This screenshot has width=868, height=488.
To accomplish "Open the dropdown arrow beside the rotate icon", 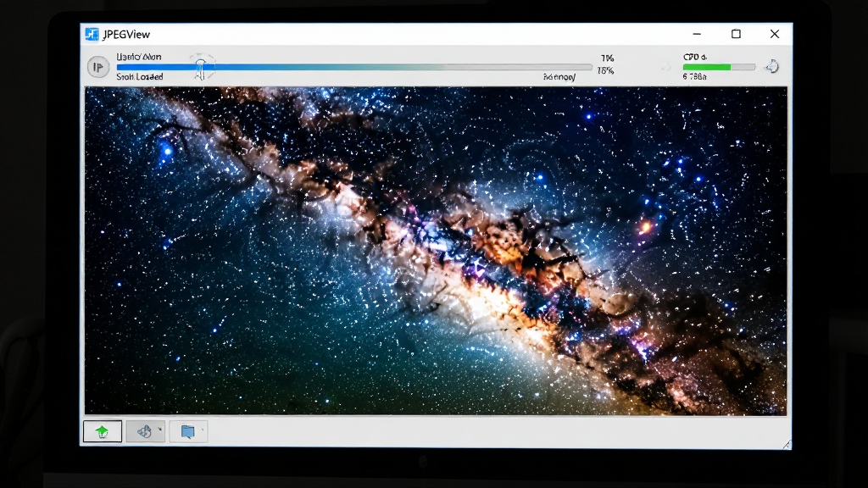I will tap(160, 430).
